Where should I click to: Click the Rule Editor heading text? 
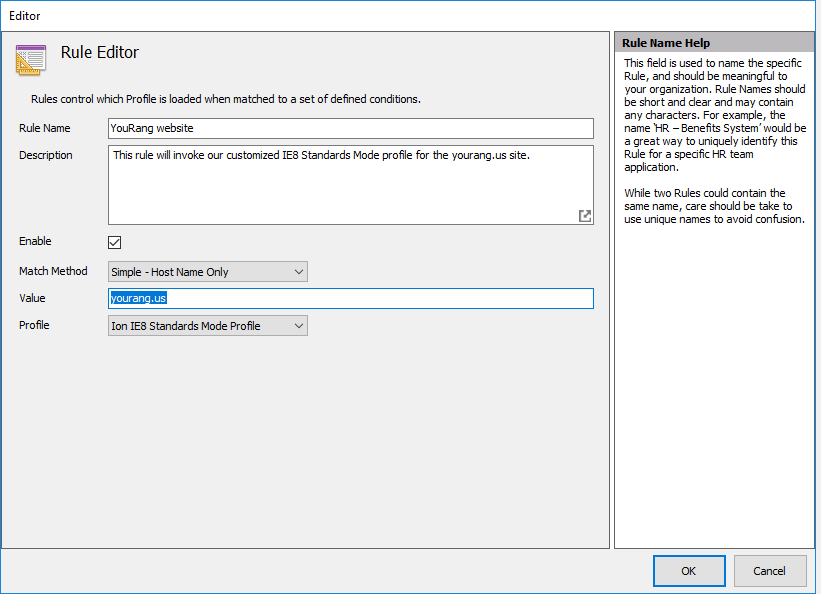[100, 53]
